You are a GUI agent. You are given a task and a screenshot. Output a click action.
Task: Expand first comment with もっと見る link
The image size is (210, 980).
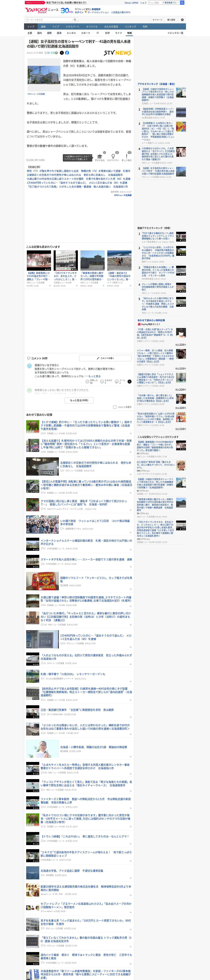[x=95, y=376]
